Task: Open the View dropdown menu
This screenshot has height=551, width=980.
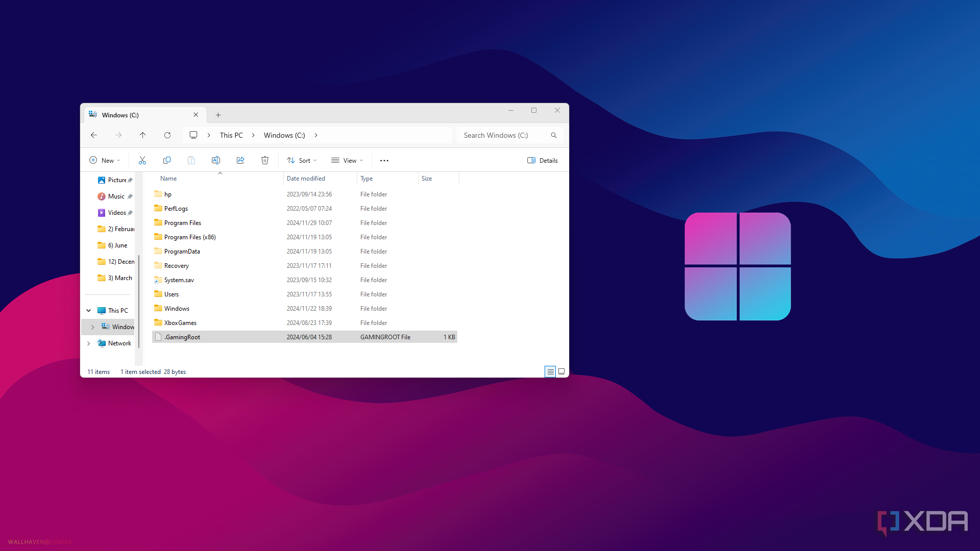Action: pyautogui.click(x=348, y=160)
